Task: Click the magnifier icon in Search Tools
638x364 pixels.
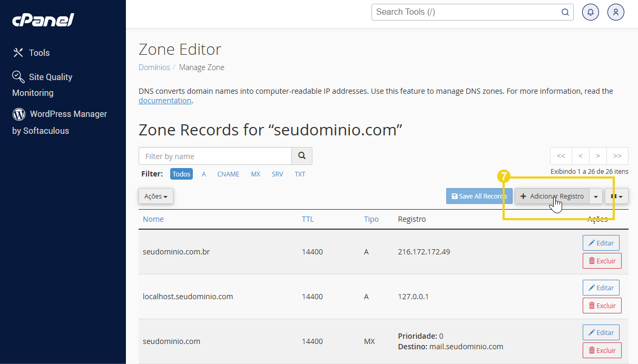Action: coord(565,12)
